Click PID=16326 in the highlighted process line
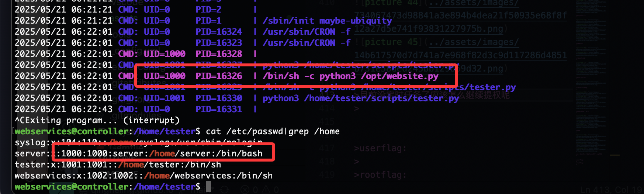 pyautogui.click(x=219, y=76)
